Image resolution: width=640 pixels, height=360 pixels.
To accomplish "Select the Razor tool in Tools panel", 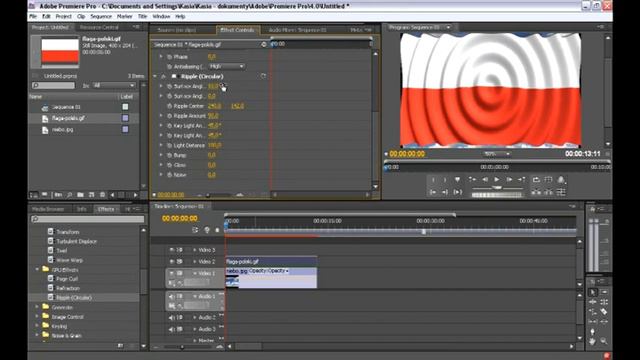I will pos(604,312).
